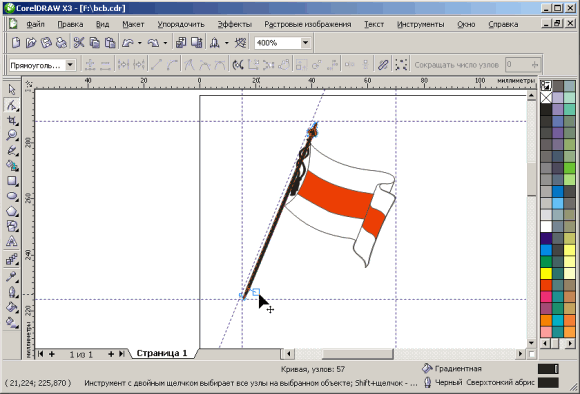Click the Import icon
The image size is (580, 394).
181,43
